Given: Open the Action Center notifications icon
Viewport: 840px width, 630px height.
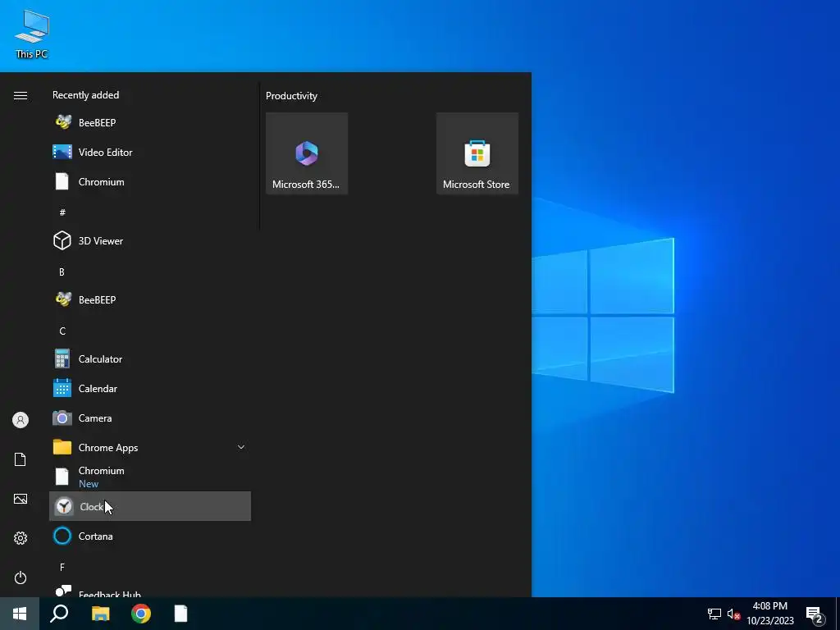Looking at the screenshot, I should [815, 614].
